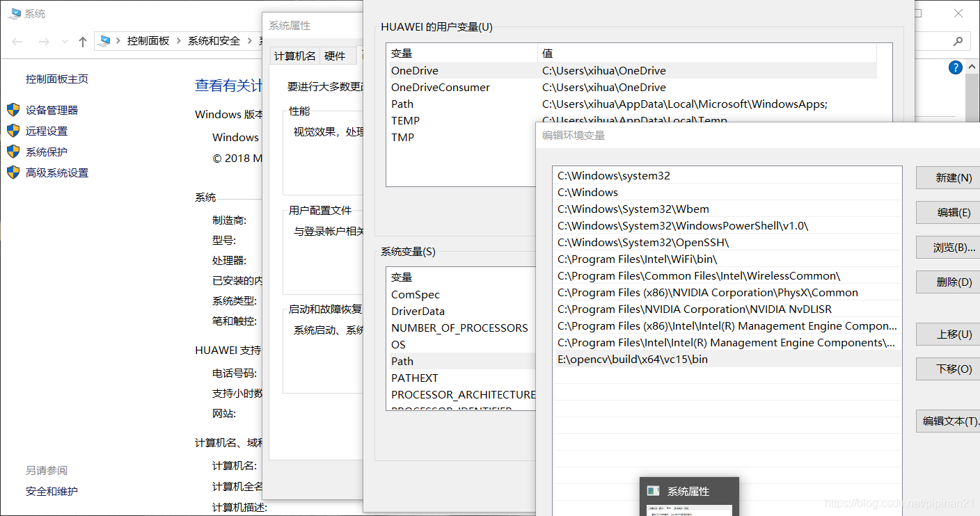Click the shield icon beside 高级系统设置
Screen dimensions: 980x516
[13, 172]
